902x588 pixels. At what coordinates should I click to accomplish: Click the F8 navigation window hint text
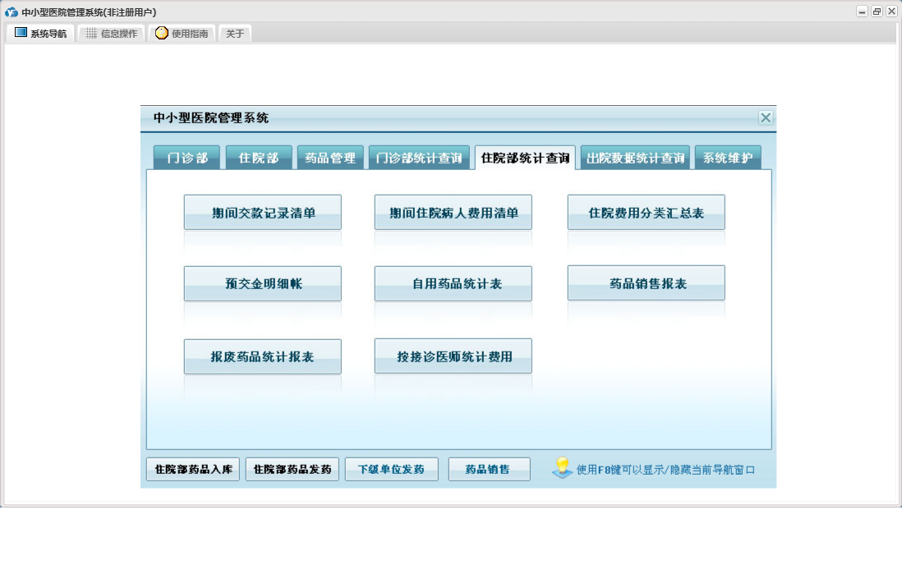point(665,470)
